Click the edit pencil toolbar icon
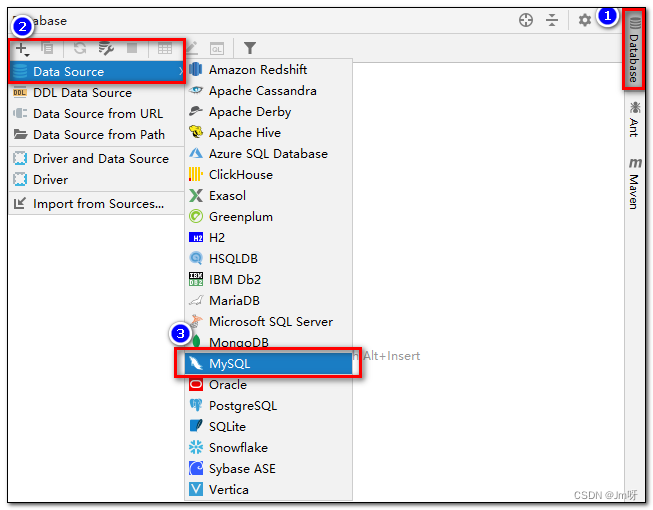The image size is (653, 510). [191, 48]
